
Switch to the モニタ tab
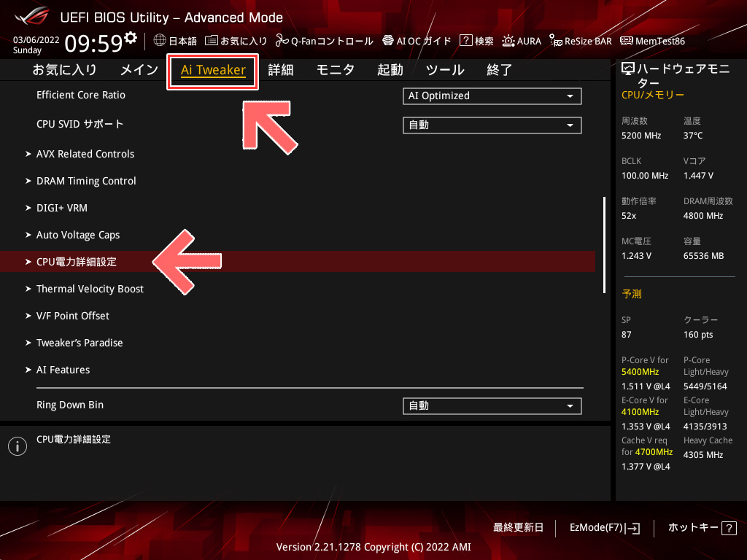click(x=336, y=70)
